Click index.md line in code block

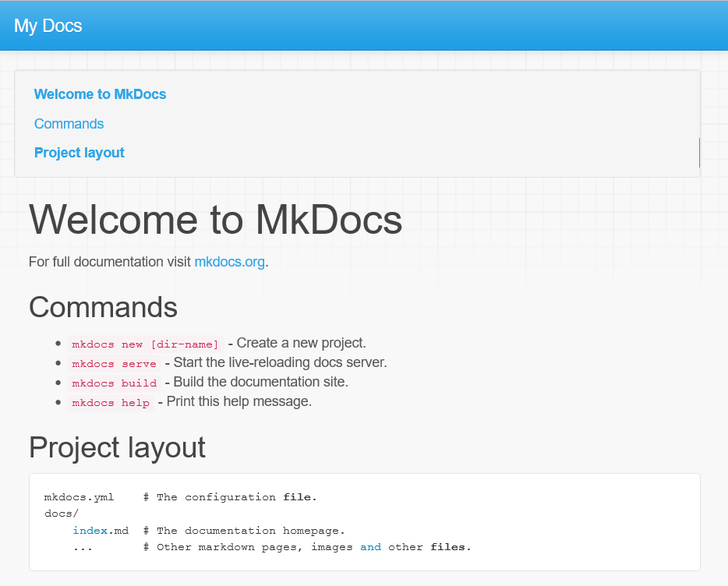click(x=208, y=530)
